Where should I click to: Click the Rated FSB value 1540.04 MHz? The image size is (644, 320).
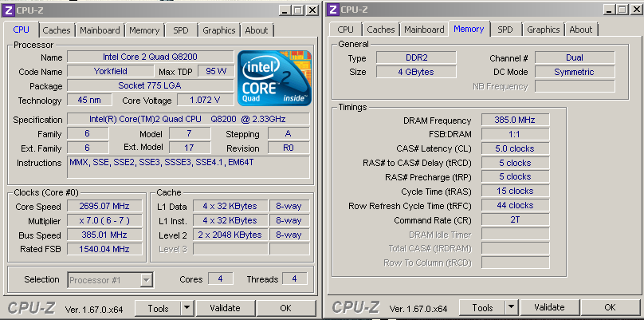104,249
